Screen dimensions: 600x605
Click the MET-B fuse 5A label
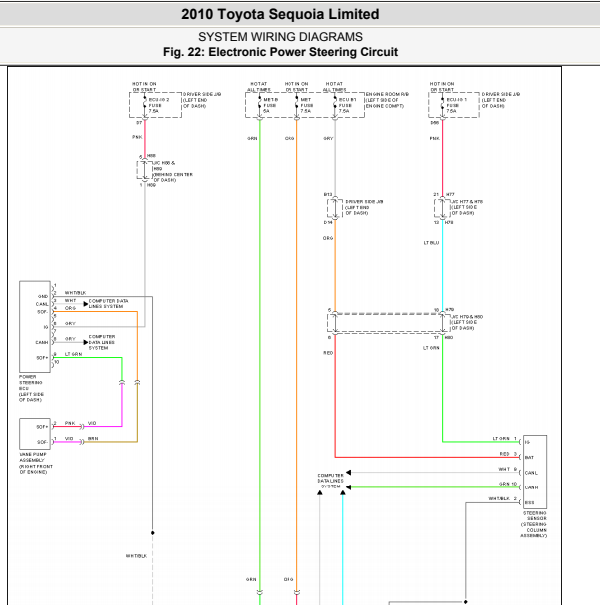(270, 105)
